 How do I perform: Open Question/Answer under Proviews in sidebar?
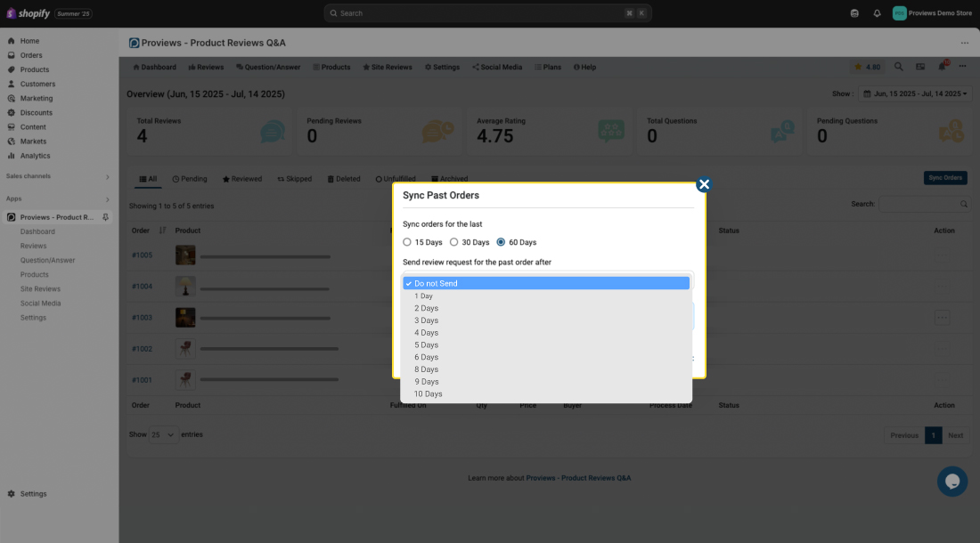(x=47, y=260)
